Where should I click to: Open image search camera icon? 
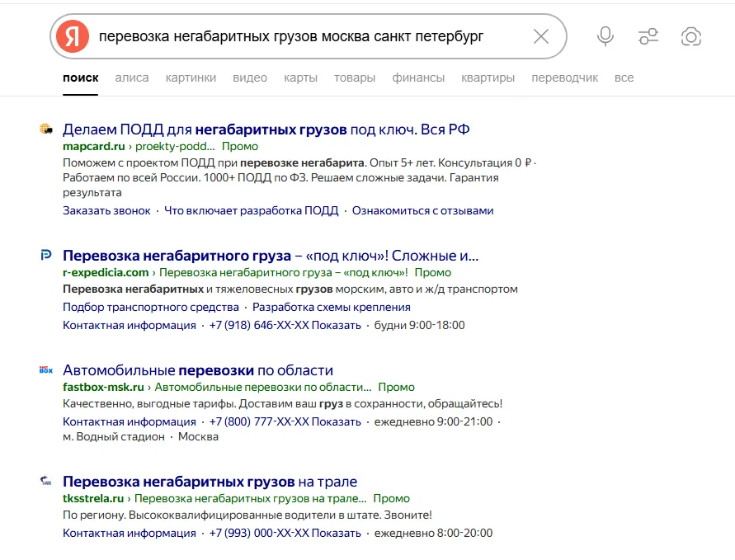[691, 36]
